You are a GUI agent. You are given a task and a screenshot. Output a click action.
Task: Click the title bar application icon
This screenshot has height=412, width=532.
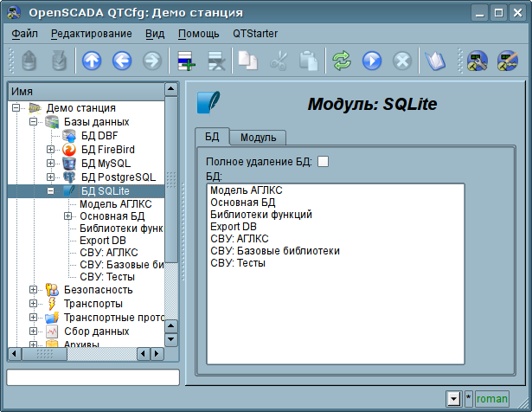14,13
